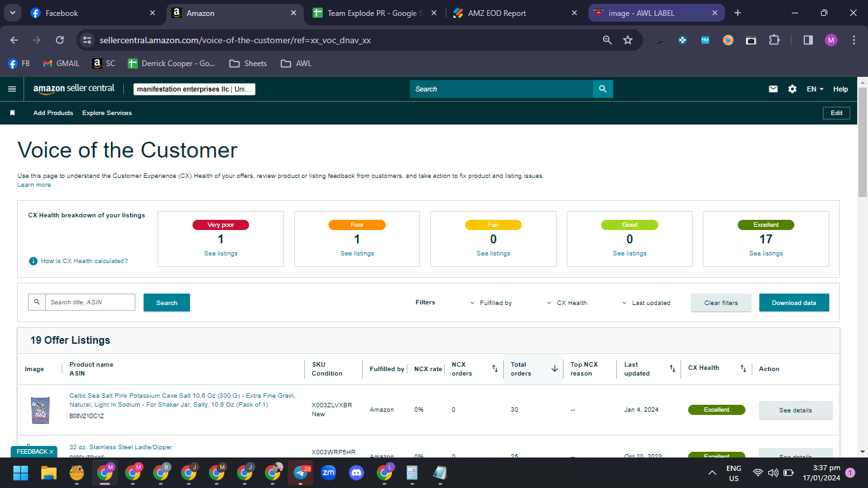
Task: Switch to the Team Explode PR Google Sheets tab
Action: tap(374, 13)
